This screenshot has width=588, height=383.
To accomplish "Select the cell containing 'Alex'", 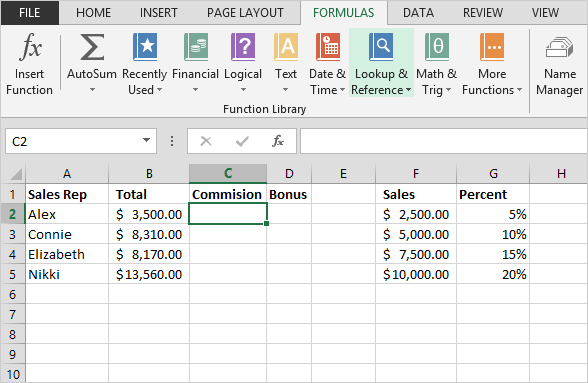I will pos(67,214).
